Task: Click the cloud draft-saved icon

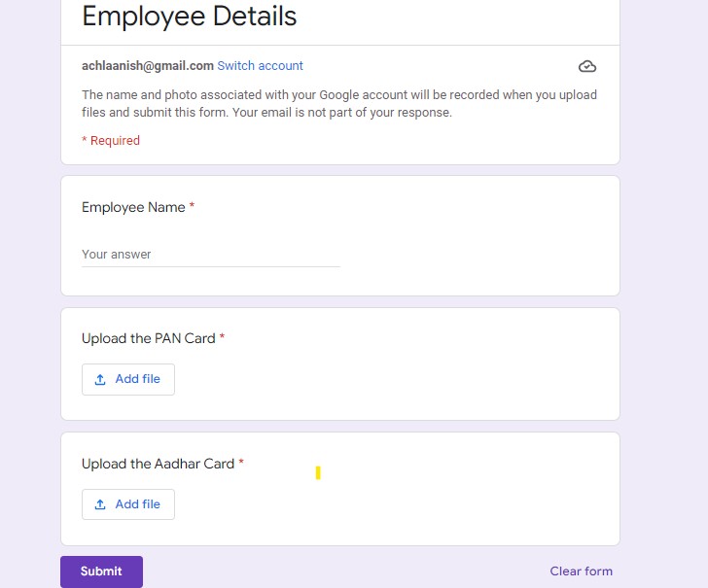Action: pyautogui.click(x=587, y=67)
